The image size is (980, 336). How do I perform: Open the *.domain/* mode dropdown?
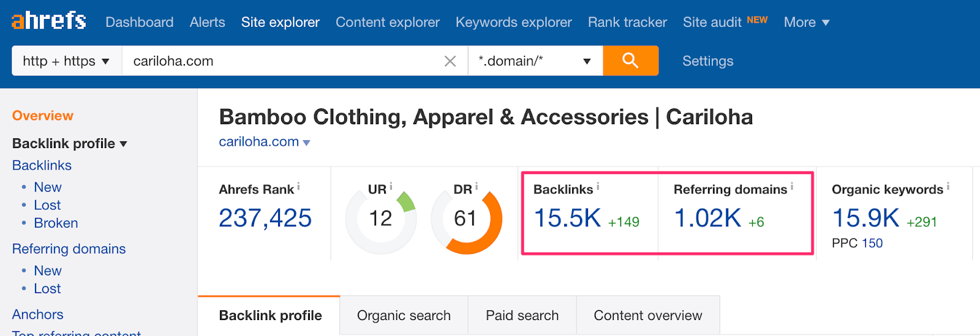(x=535, y=61)
